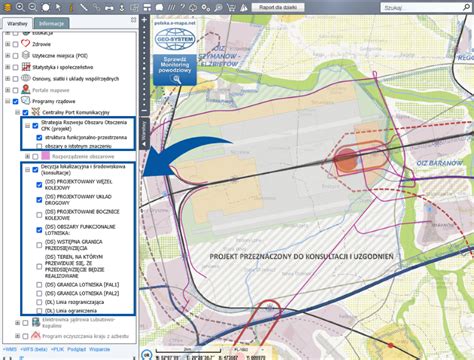Click the stacked layers icon in the toolbar
Screen dimensions: 474x360
pyautogui.click(x=8, y=7)
